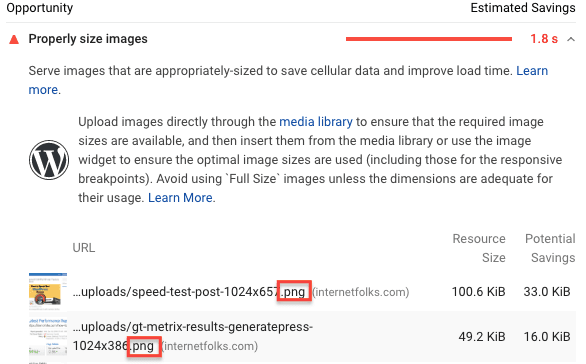Click the red warning triangle icon
586x364 pixels.
[x=14, y=39]
